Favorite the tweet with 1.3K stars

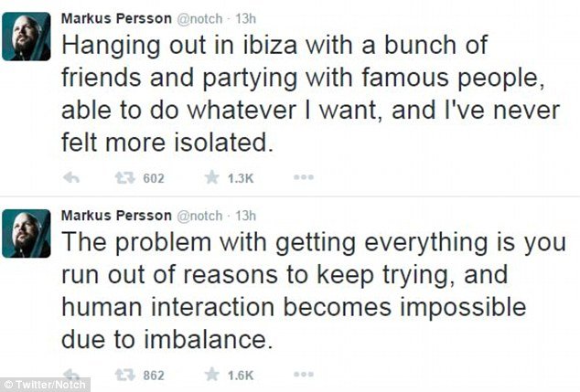point(212,179)
